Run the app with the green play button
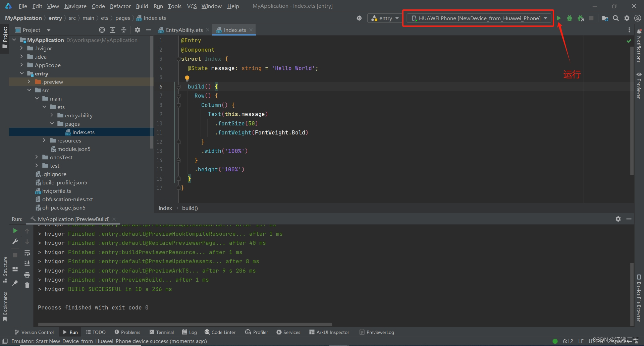644x346 pixels. click(x=559, y=18)
